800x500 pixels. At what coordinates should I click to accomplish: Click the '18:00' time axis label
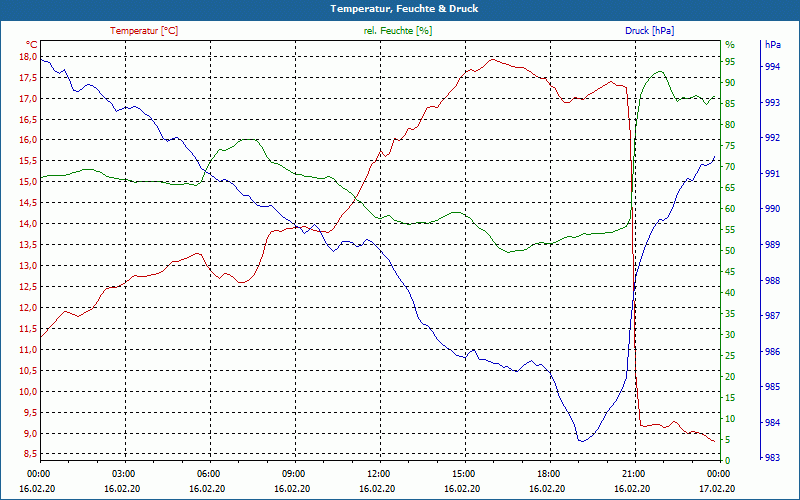[548, 473]
